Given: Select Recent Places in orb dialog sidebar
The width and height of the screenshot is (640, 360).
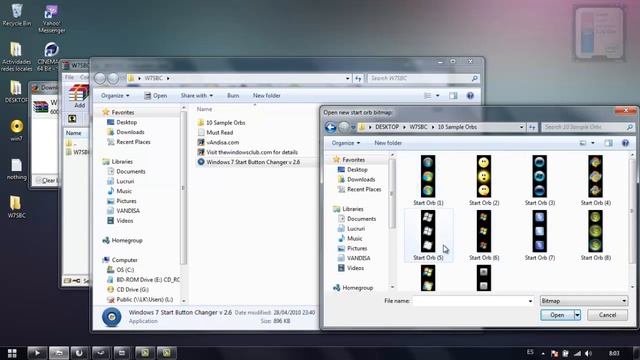Looking at the screenshot, I should click(360, 189).
